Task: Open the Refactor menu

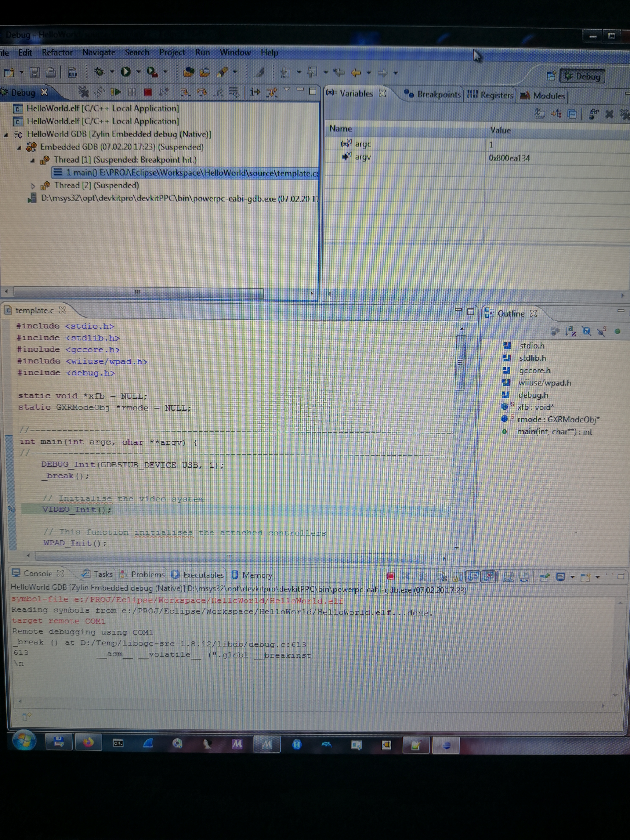Action: pos(57,52)
